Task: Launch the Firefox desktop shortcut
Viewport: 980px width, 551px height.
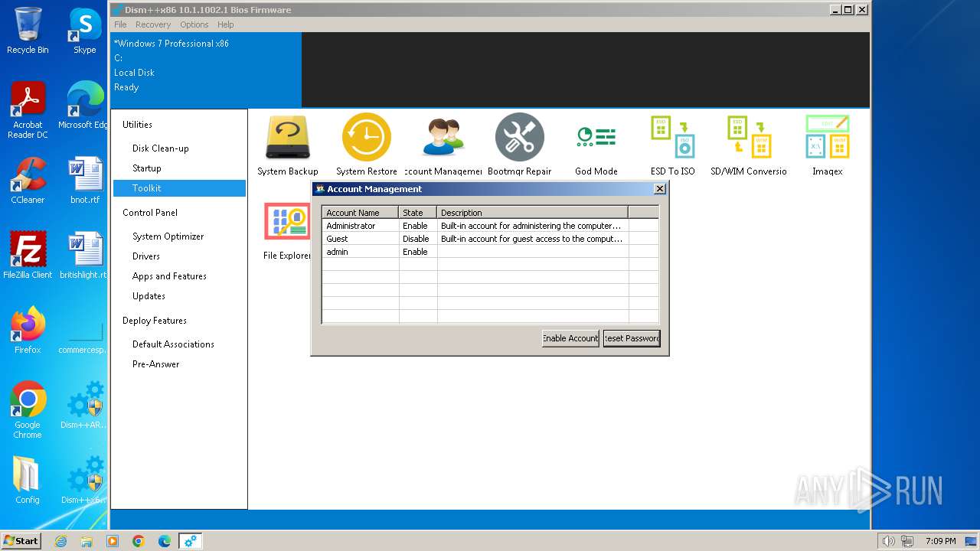Action: coord(28,331)
